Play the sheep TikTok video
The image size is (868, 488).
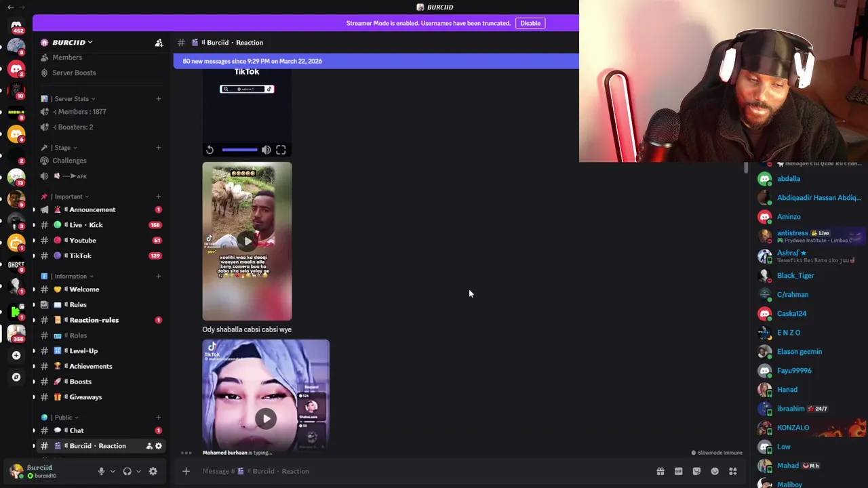click(247, 241)
